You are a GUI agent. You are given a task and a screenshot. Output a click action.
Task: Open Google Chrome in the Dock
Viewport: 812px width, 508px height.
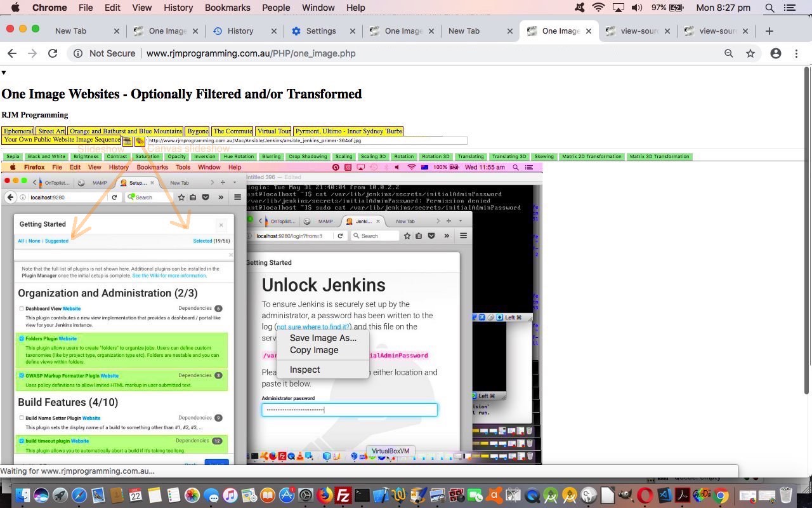pos(721,495)
